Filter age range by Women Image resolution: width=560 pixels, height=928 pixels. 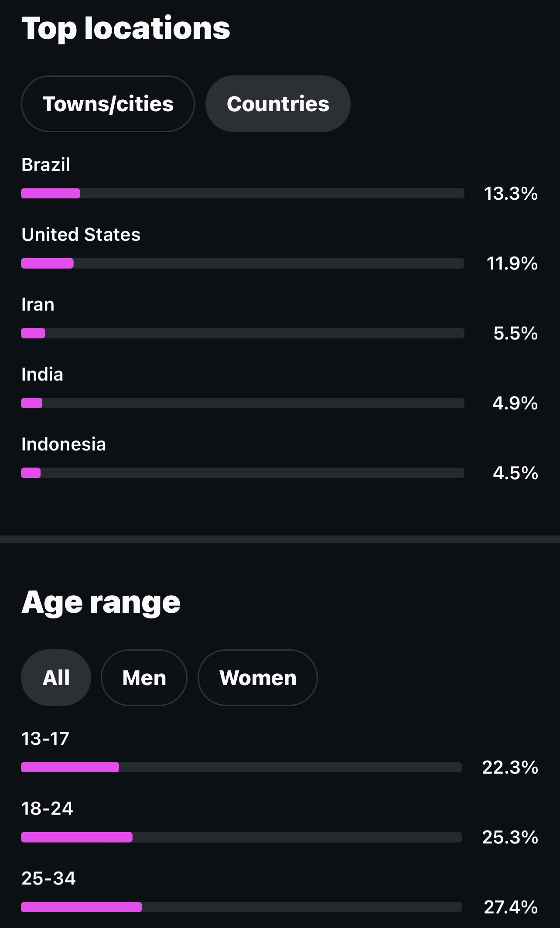click(x=257, y=678)
